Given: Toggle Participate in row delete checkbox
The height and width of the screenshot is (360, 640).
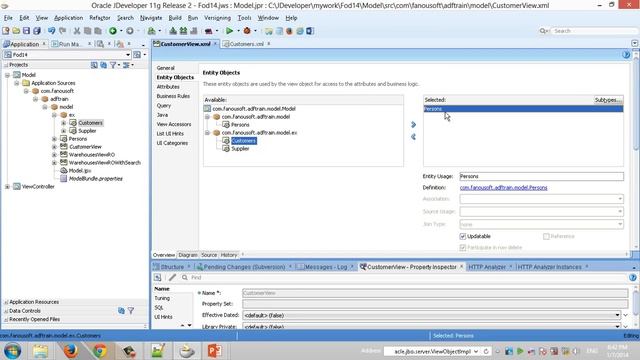Looking at the screenshot, I should 463,247.
